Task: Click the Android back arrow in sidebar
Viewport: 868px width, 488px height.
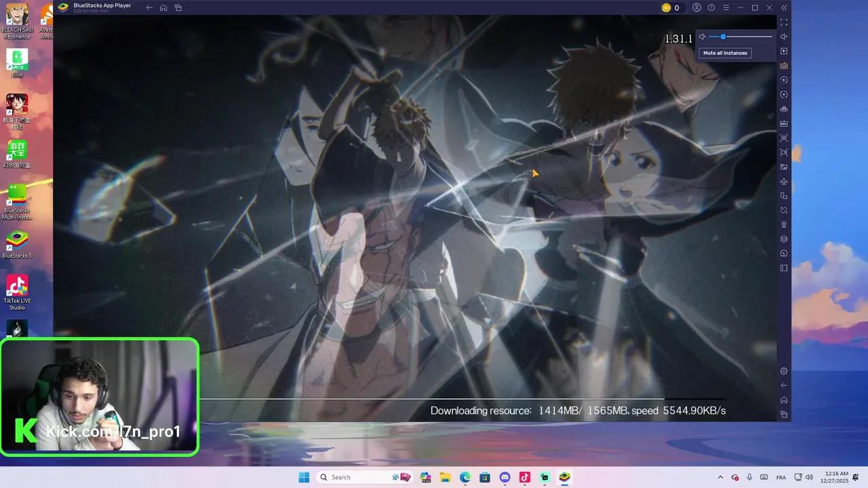Action: (x=784, y=386)
